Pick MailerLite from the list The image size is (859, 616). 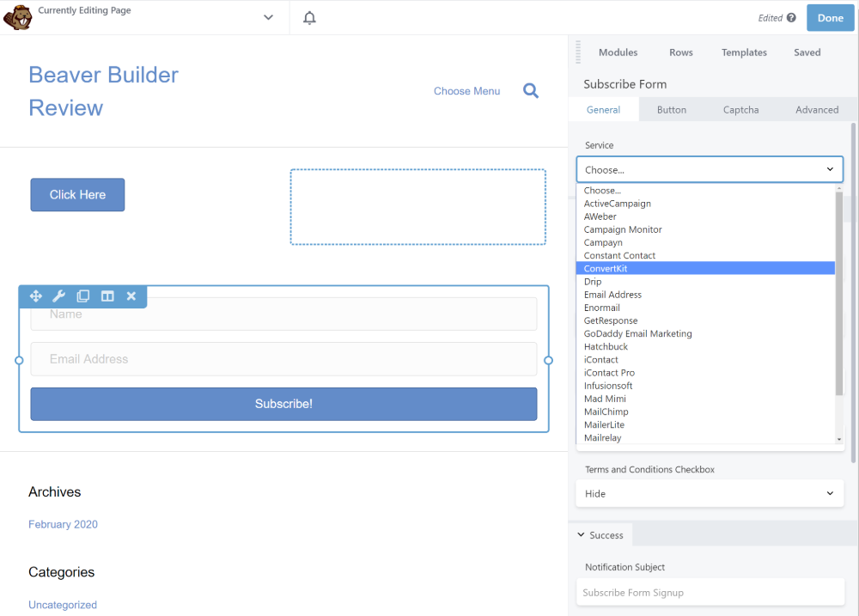(705, 424)
